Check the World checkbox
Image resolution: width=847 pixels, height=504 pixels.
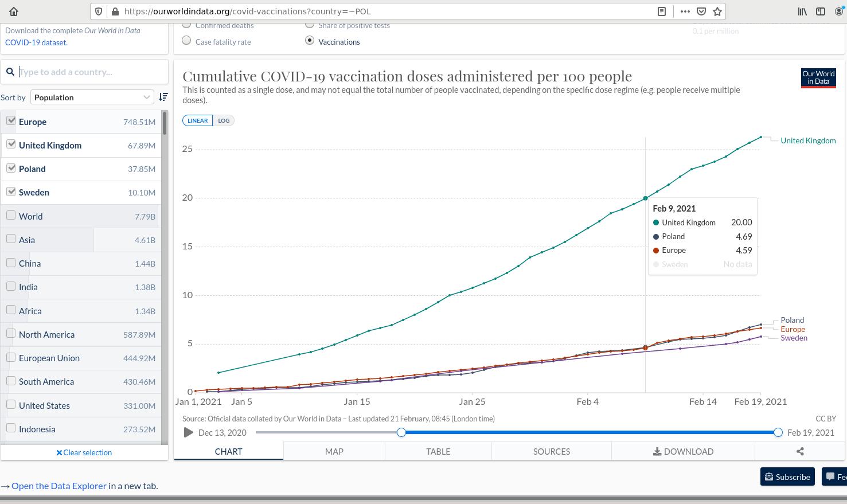coord(11,216)
